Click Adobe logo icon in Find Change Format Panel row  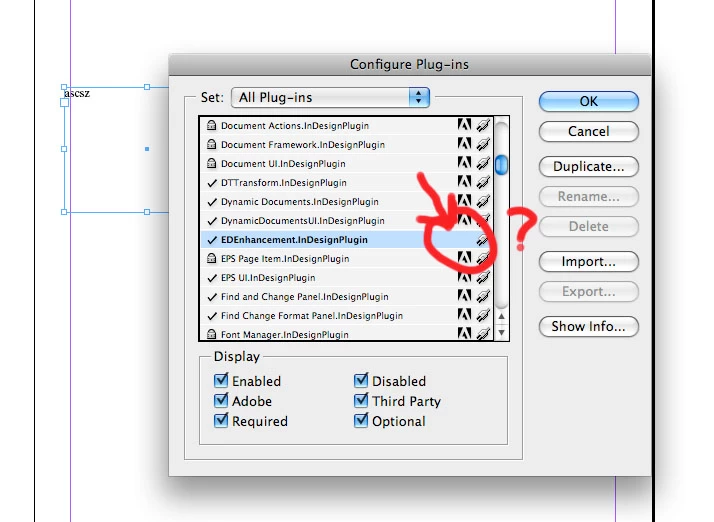point(464,315)
